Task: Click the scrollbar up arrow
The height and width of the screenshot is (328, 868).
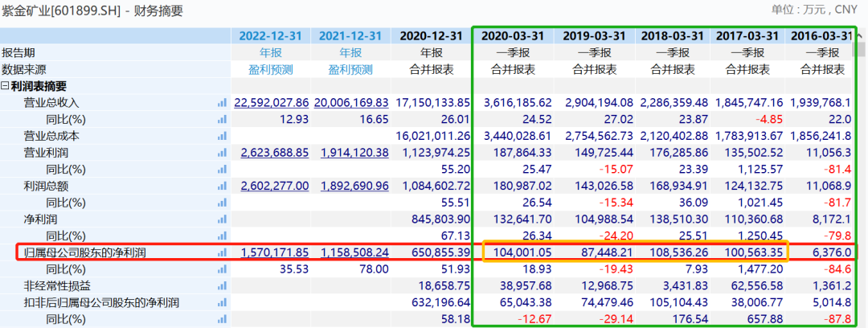Action: 858,36
